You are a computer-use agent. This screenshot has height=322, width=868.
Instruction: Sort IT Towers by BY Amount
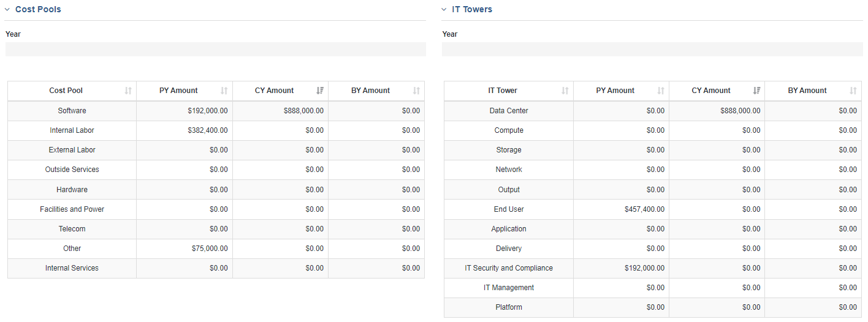(x=853, y=91)
